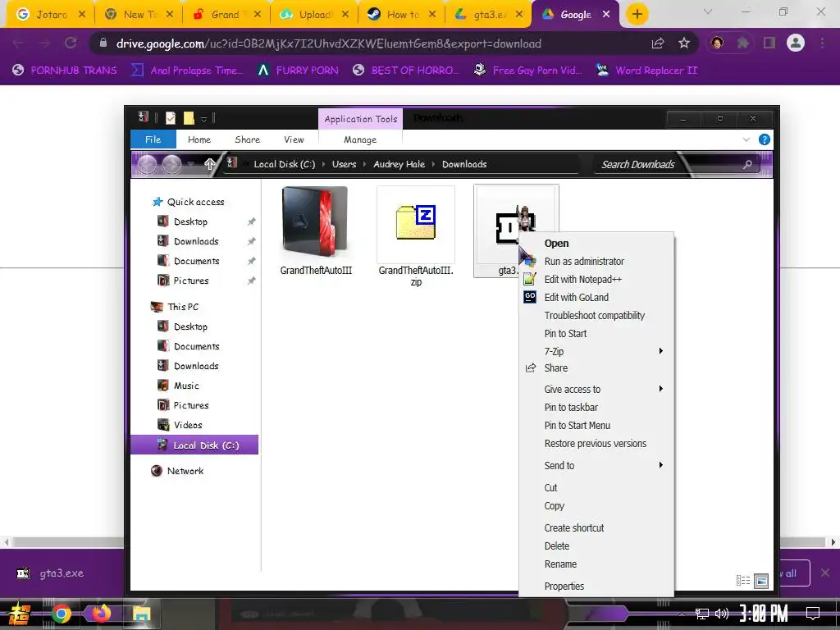The width and height of the screenshot is (840, 630).
Task: Open the notification center icon
Action: tap(813, 614)
